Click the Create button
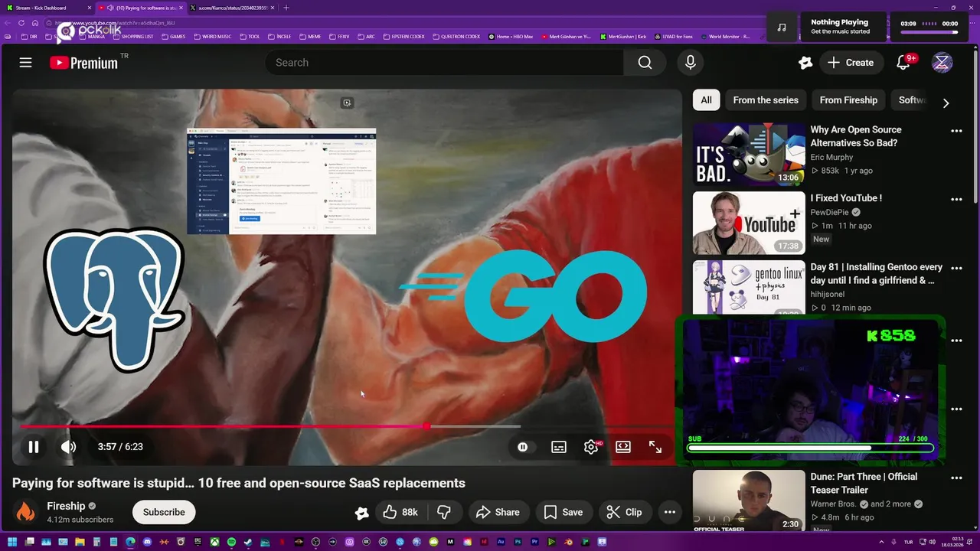980x551 pixels. [x=851, y=63]
